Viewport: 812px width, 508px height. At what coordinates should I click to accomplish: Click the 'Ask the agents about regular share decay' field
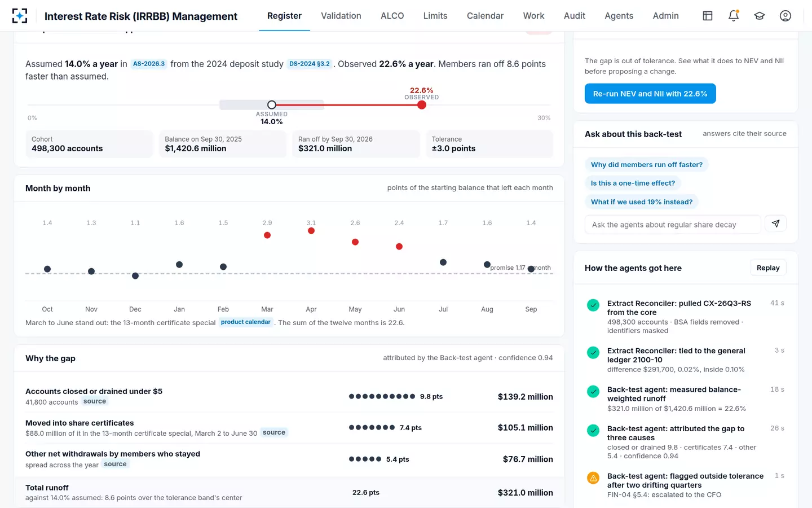[x=673, y=225]
